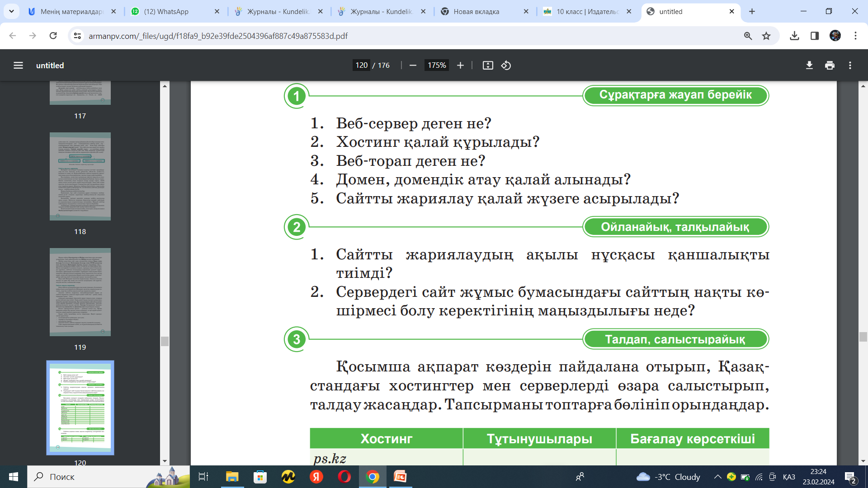Screen dimensions: 868x488
Task: Select page 118 thumbnail
Action: point(80,176)
